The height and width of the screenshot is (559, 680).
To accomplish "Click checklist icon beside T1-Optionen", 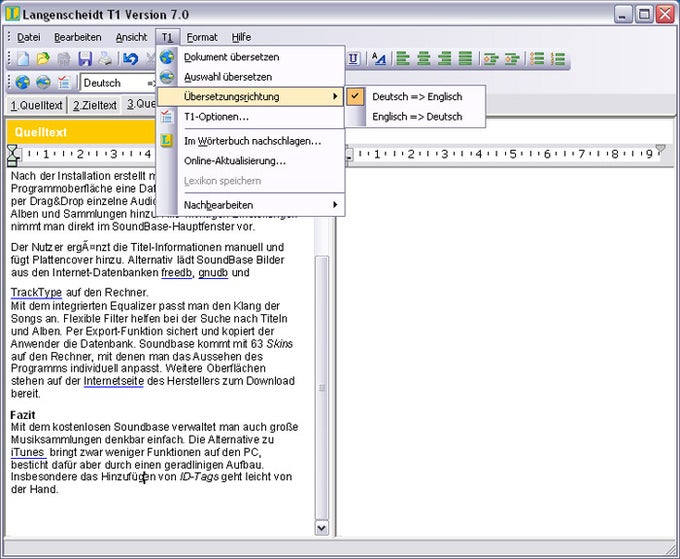I will [167, 117].
